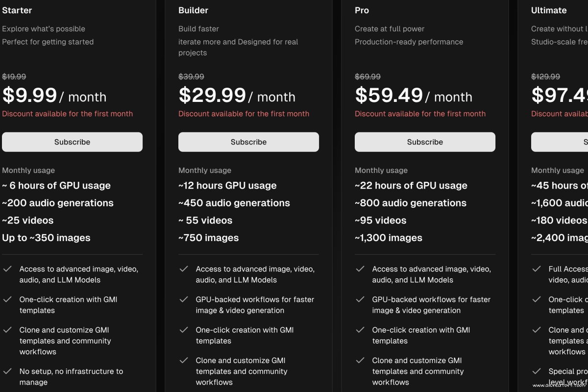588x392 pixels.
Task: Click Pro's advanced models access checkmark
Action: point(360,269)
